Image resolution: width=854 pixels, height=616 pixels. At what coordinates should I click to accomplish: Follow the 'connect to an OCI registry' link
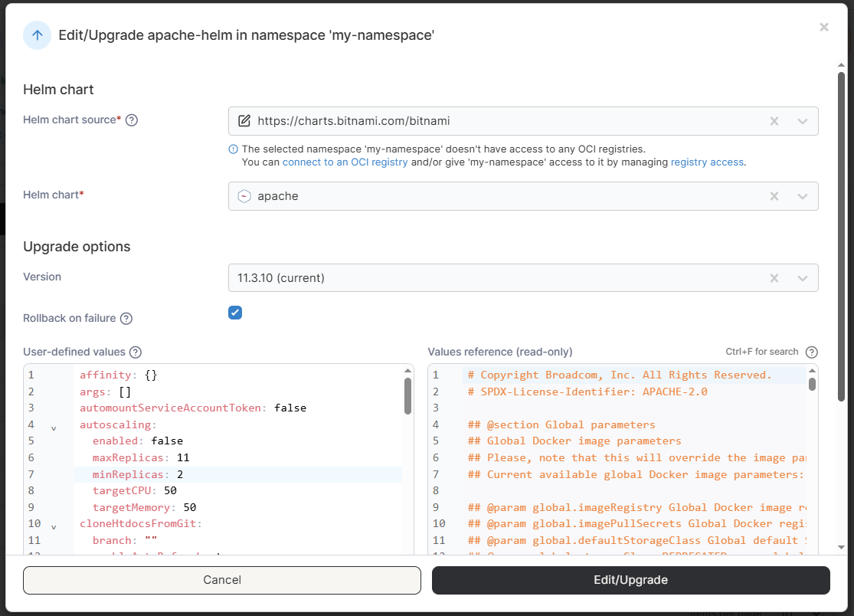tap(345, 162)
